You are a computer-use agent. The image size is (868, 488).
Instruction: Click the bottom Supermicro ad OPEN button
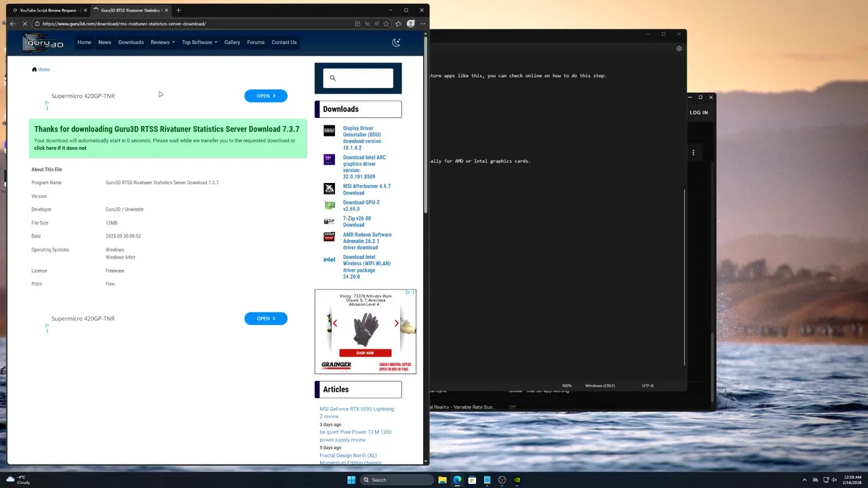(x=266, y=319)
